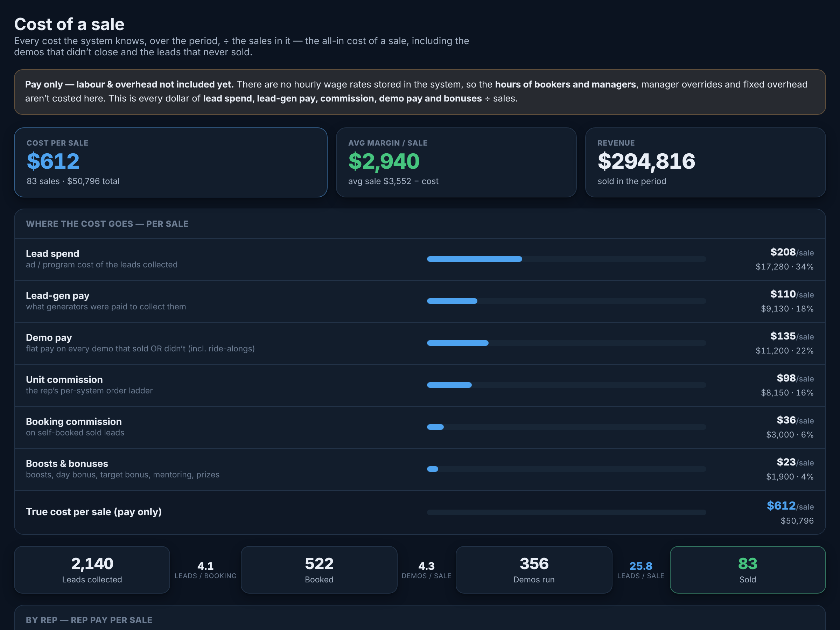Click the '$3,000 · 6%' text
Viewport: 840px width, 630px height.
click(x=790, y=434)
